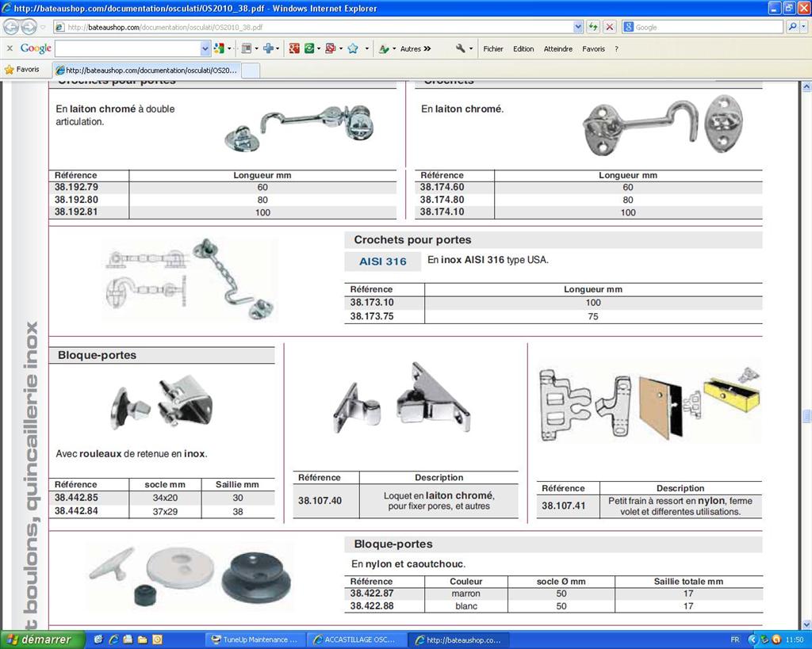
Task: Open the spell check dropdown arrow
Action: [394, 49]
